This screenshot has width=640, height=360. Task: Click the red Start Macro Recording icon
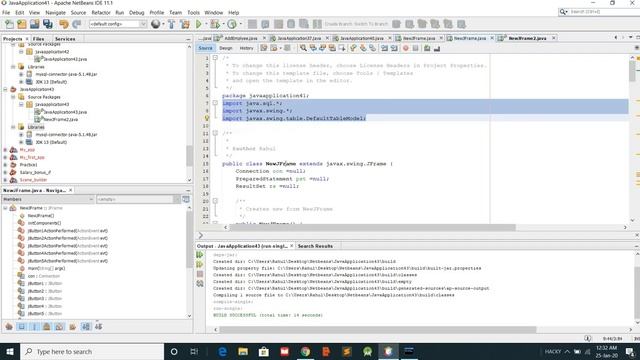click(x=406, y=48)
